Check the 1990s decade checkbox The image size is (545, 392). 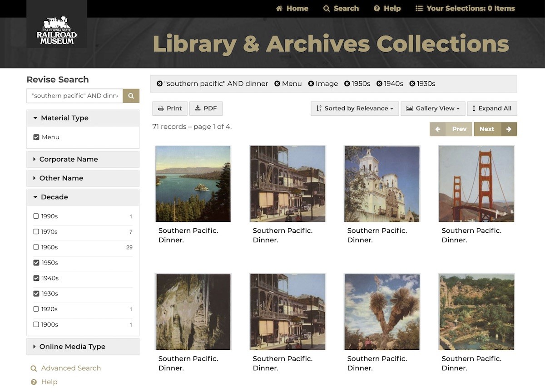(x=36, y=216)
